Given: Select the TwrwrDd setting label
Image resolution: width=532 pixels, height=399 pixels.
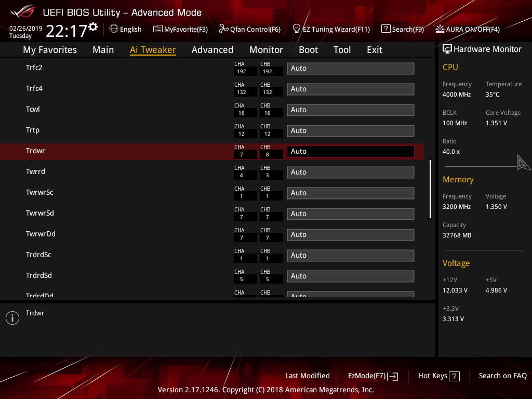Looking at the screenshot, I should [41, 234].
